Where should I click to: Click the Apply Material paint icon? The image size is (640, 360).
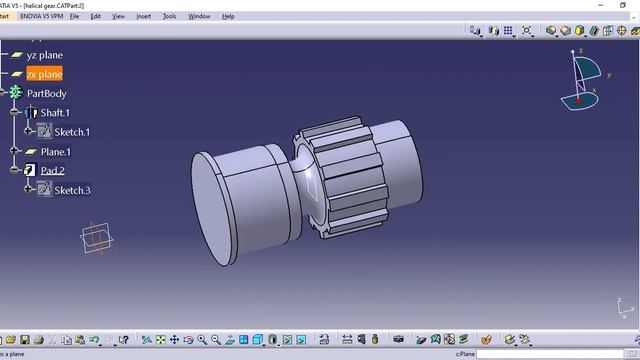pos(486,340)
